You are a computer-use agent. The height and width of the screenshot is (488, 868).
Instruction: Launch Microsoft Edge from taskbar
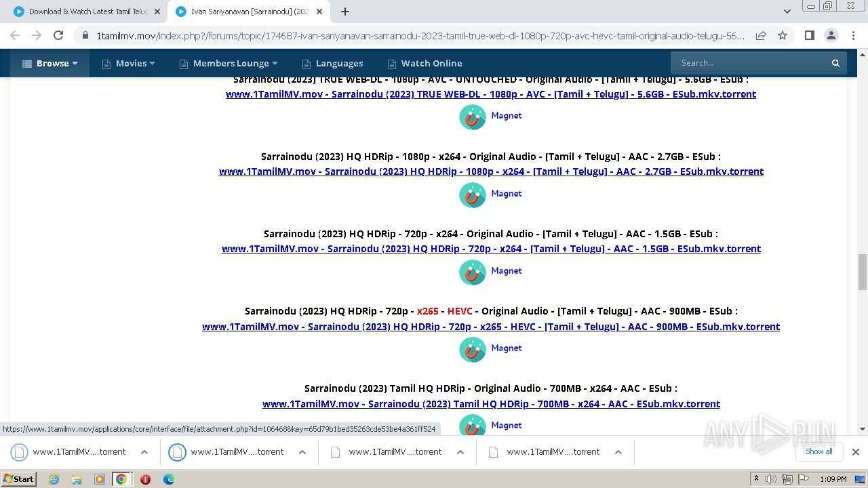click(x=168, y=479)
